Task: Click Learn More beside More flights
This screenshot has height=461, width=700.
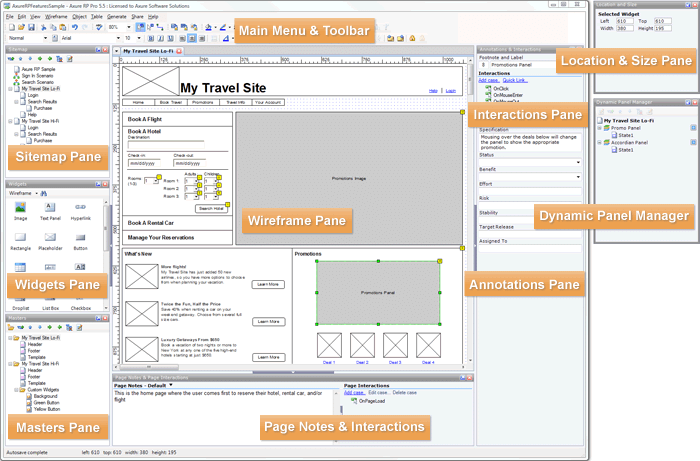Action: [268, 284]
